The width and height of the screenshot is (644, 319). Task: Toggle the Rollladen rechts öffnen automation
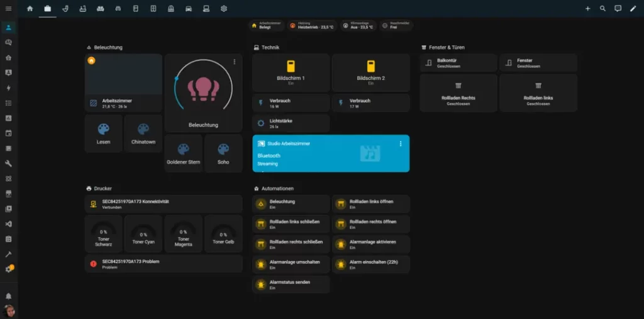pos(371,224)
